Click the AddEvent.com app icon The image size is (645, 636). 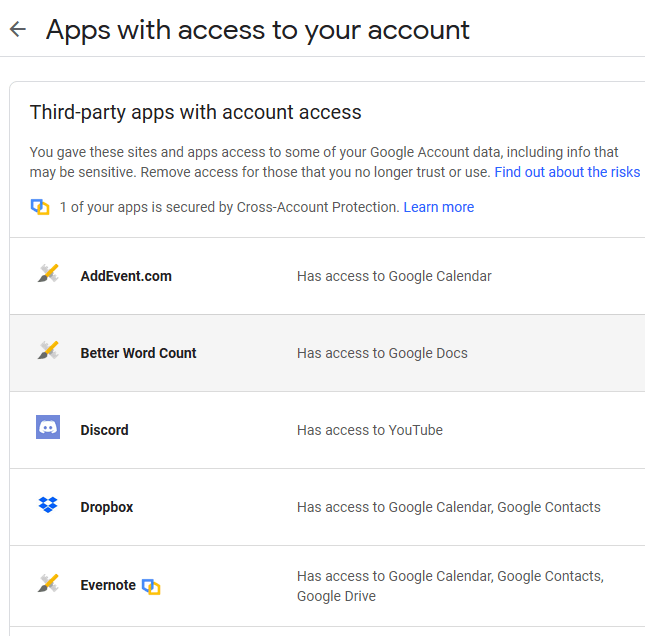(48, 274)
